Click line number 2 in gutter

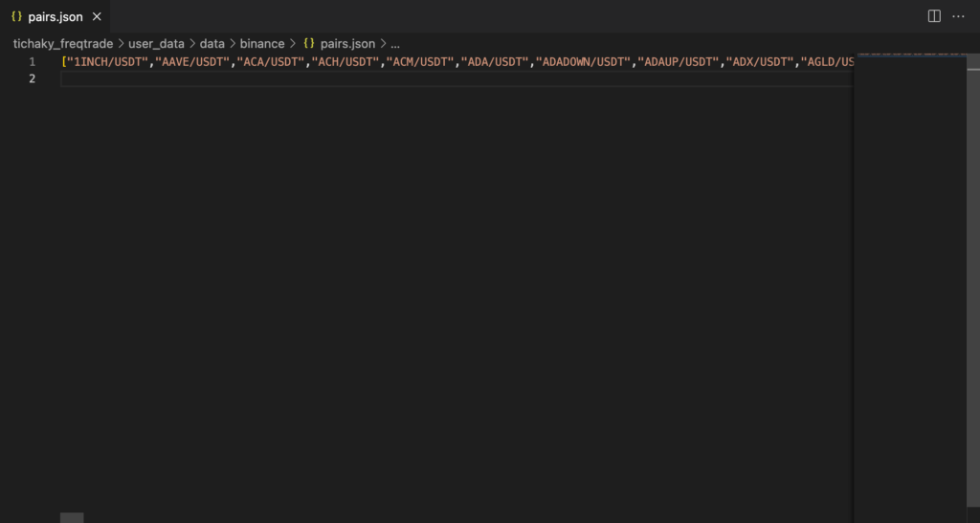tap(32, 78)
